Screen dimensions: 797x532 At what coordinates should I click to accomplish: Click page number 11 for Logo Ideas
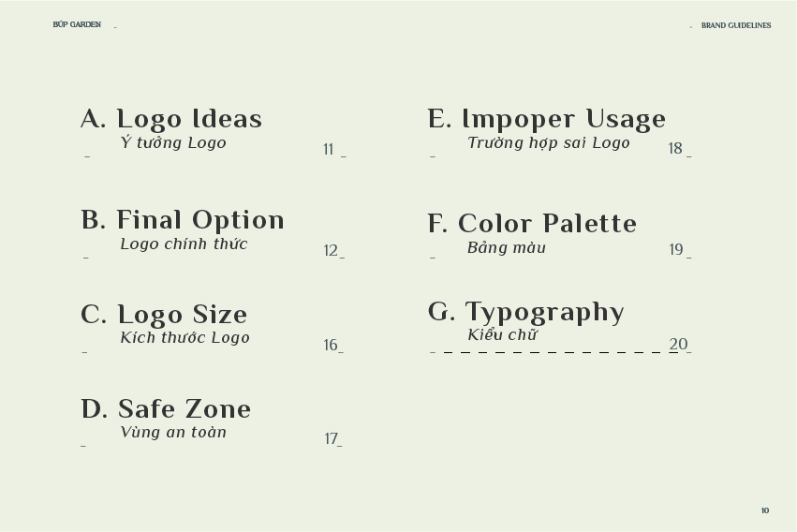329,149
